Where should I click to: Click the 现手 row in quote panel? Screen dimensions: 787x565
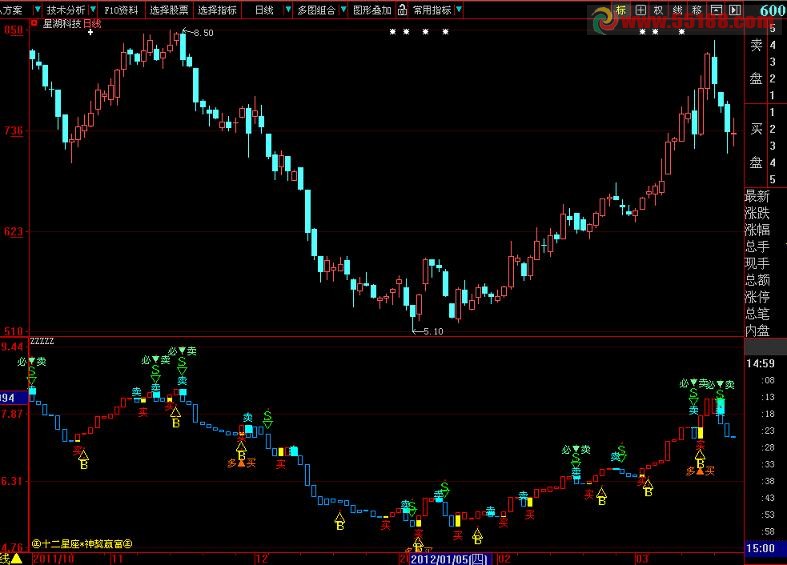[757, 263]
